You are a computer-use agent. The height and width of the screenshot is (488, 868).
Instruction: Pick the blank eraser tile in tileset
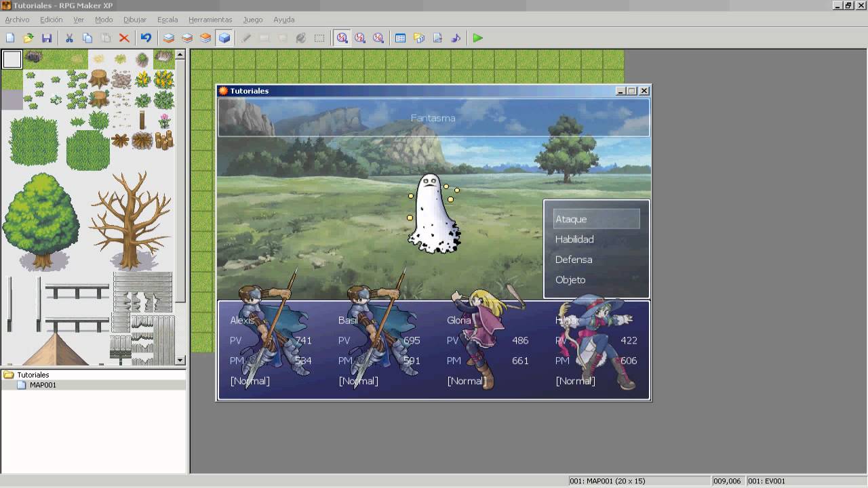12,60
